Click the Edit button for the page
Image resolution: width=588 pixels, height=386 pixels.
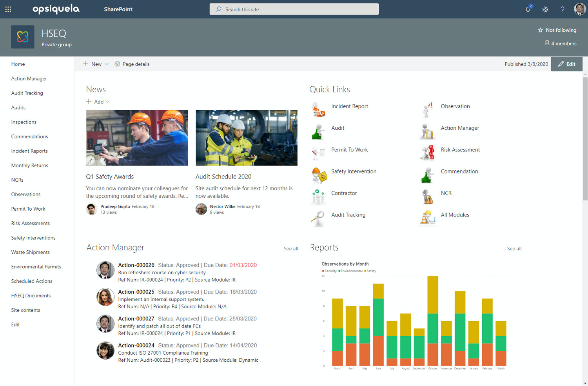point(566,64)
